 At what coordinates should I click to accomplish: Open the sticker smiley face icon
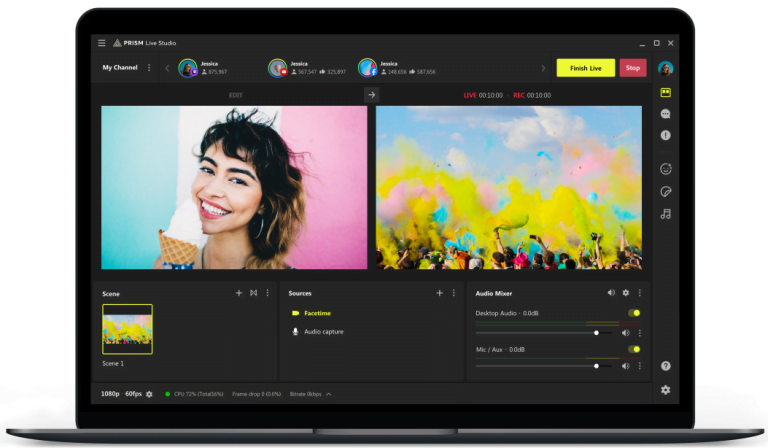665,169
